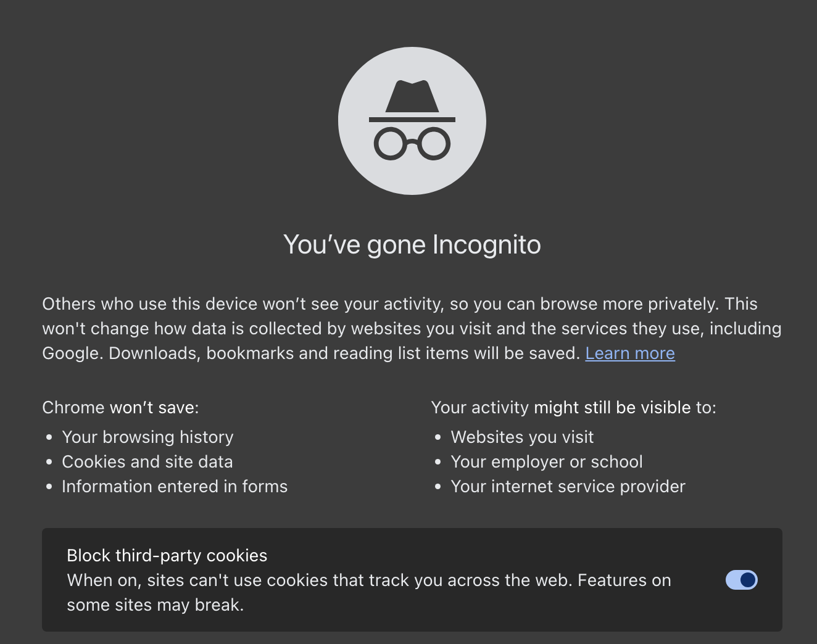Click the 'You've gone Incognito' title

click(x=412, y=244)
